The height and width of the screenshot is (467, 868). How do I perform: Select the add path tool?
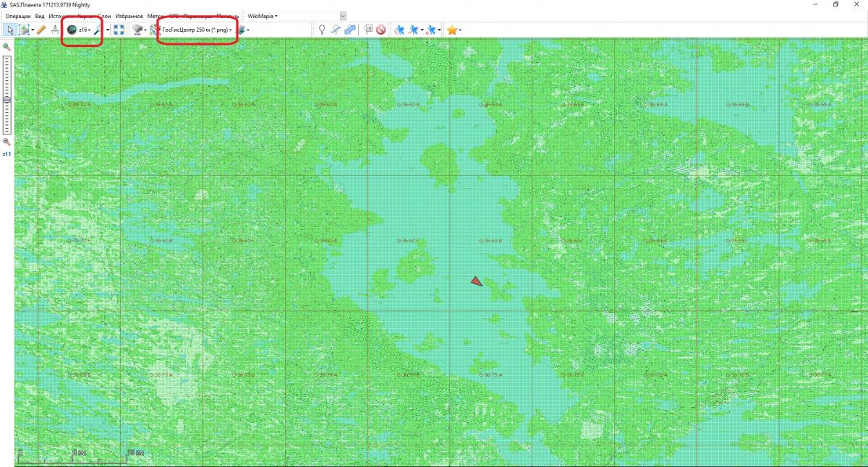[x=336, y=30]
